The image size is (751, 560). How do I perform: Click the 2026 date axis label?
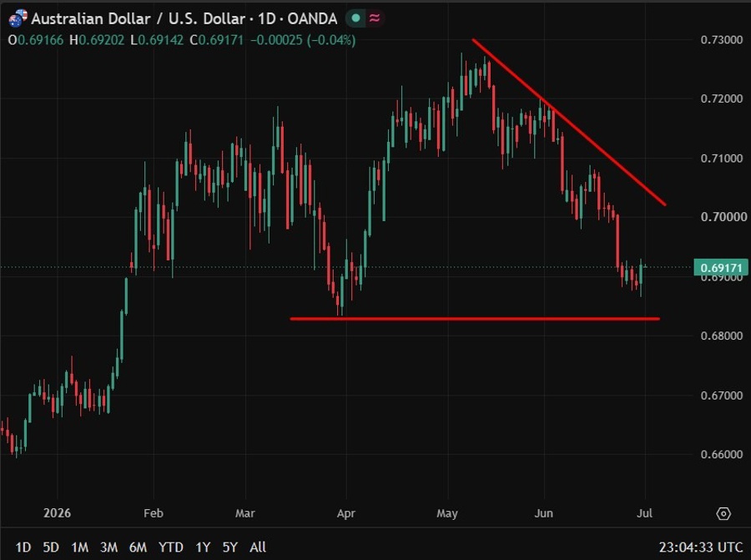click(57, 513)
